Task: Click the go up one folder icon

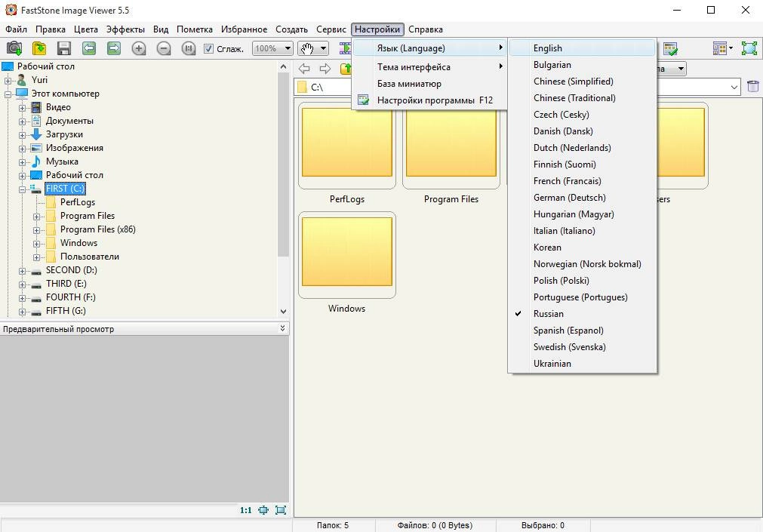Action: click(x=346, y=69)
